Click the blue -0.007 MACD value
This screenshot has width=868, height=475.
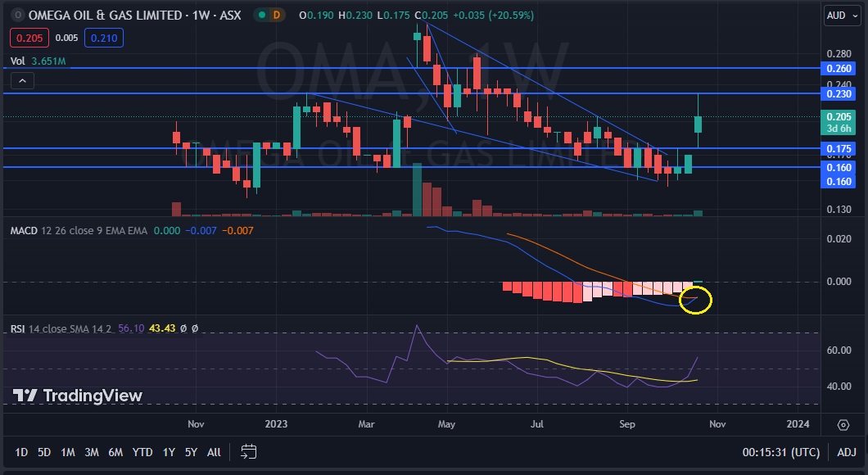pos(201,230)
